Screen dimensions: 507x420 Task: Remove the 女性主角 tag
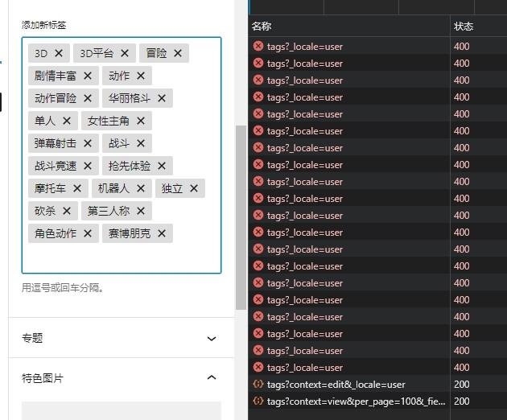(140, 121)
